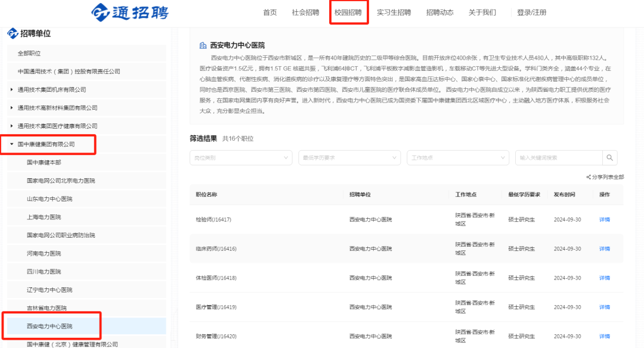Viewport: 644px width, 348px height.
Task: Click 硕士研究生 in 临床药师 row
Action: 522,248
